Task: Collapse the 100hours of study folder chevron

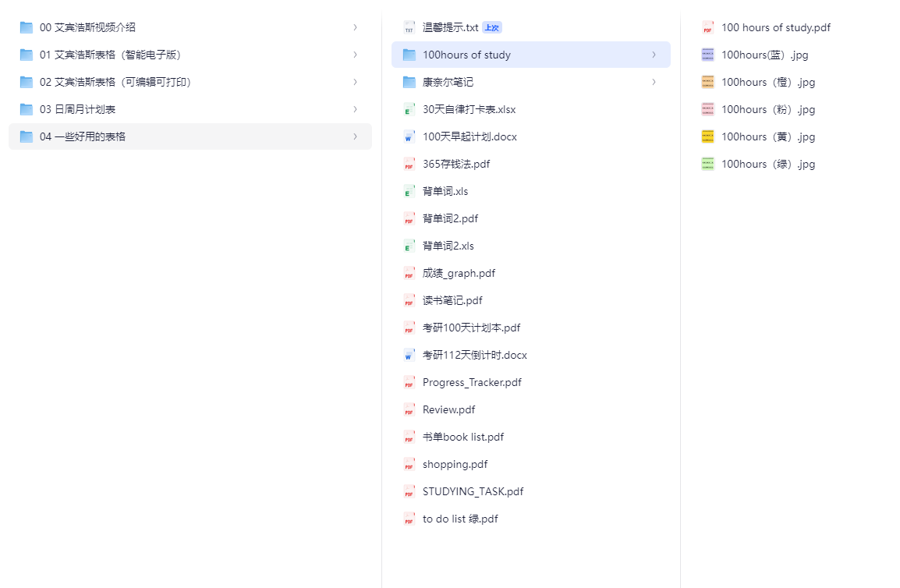Action: pos(654,55)
